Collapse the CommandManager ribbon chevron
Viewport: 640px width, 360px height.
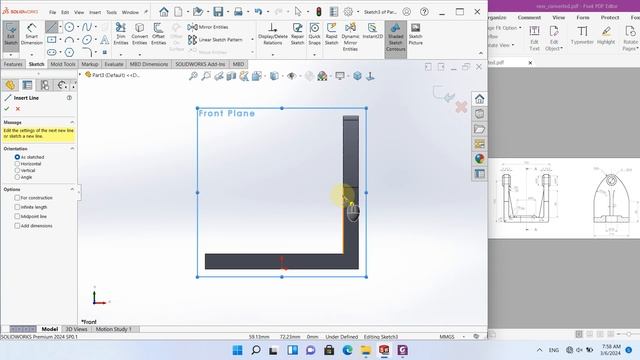click(x=481, y=53)
